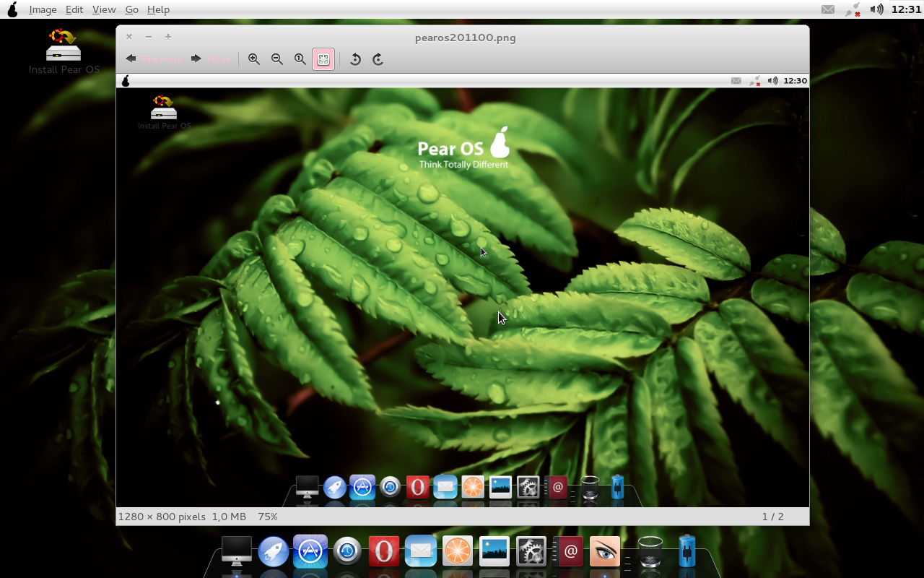Empty the Trash in the dock
Viewport: 924px width, 578px height.
click(x=649, y=551)
